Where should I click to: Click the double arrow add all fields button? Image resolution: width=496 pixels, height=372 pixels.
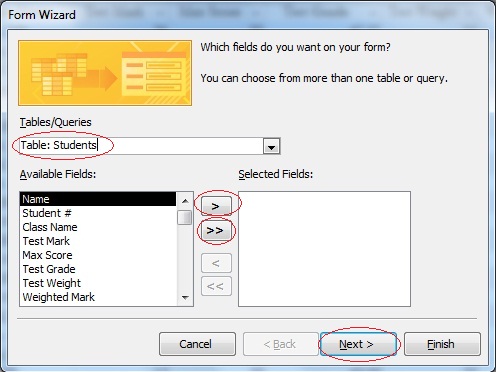[216, 230]
